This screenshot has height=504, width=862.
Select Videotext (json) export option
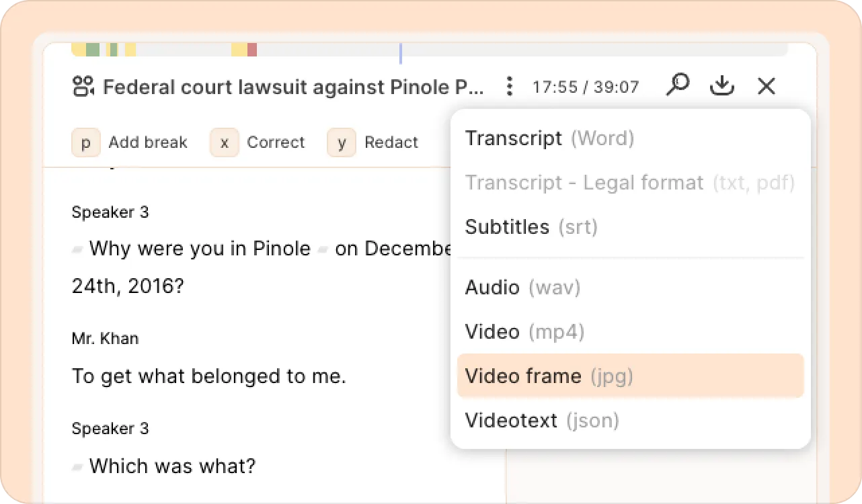click(x=631, y=421)
